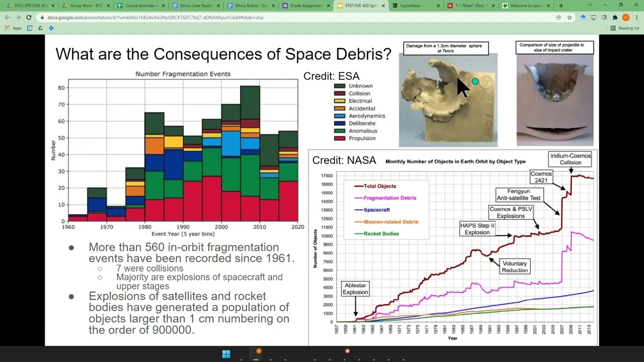This screenshot has width=644, height=362.
Task: Open the Extensions puzzle piece menu
Action: click(615, 18)
